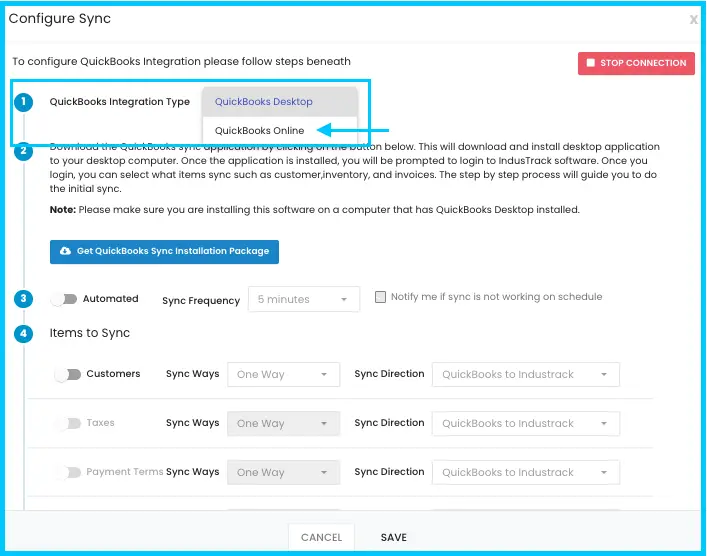The height and width of the screenshot is (556, 707).
Task: Click the Save button
Action: click(394, 538)
